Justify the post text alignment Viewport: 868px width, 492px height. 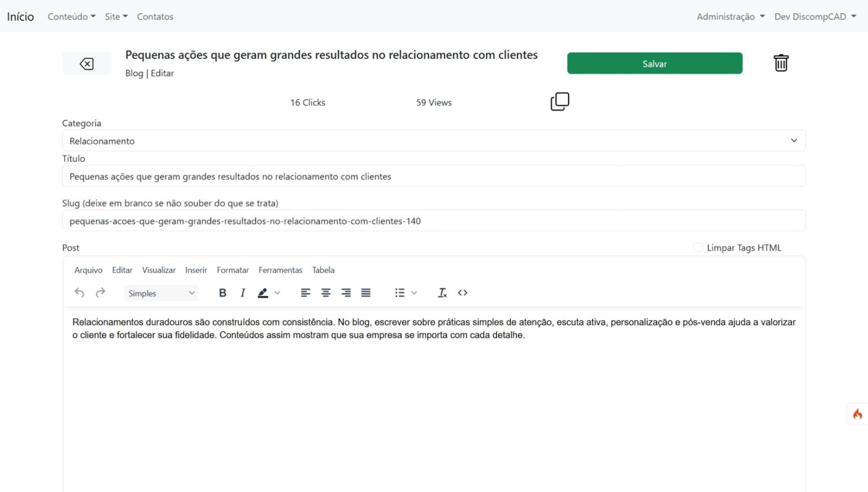point(366,293)
